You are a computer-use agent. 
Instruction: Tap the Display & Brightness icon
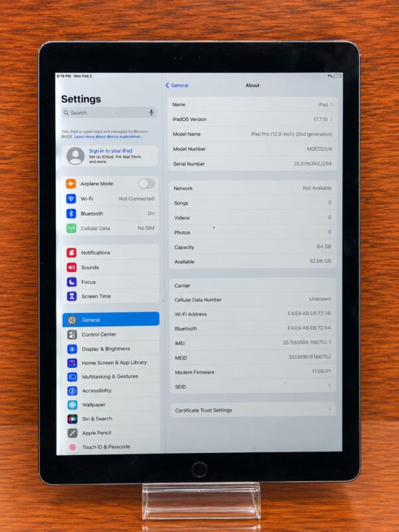pos(72,348)
